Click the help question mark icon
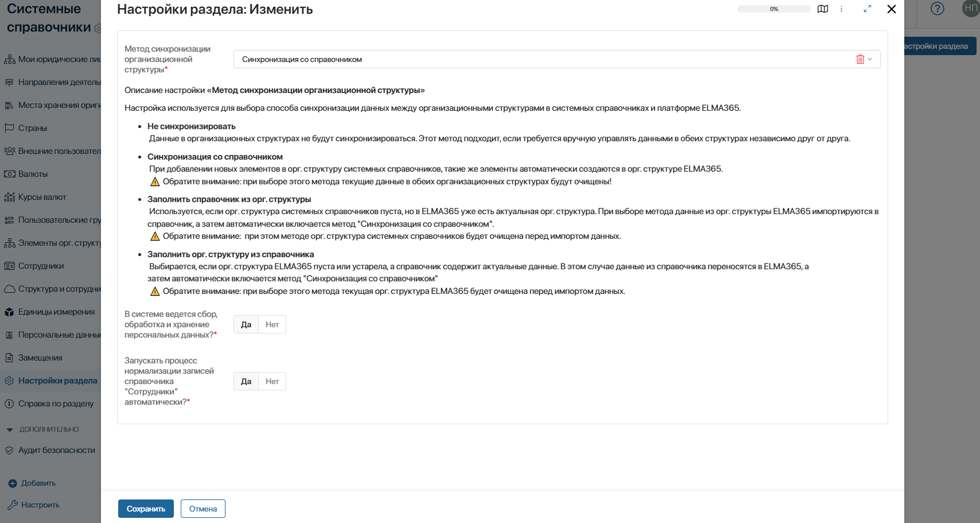The height and width of the screenshot is (523, 980). 938,9
